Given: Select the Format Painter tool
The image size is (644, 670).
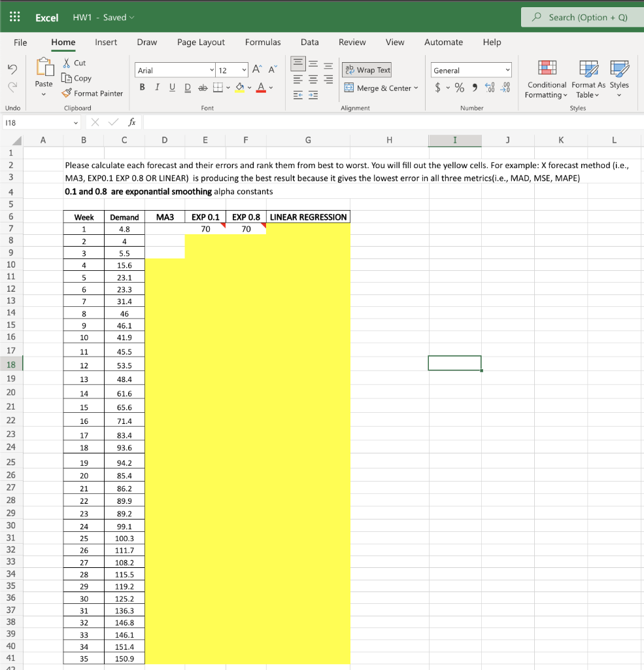Looking at the screenshot, I should pos(92,93).
